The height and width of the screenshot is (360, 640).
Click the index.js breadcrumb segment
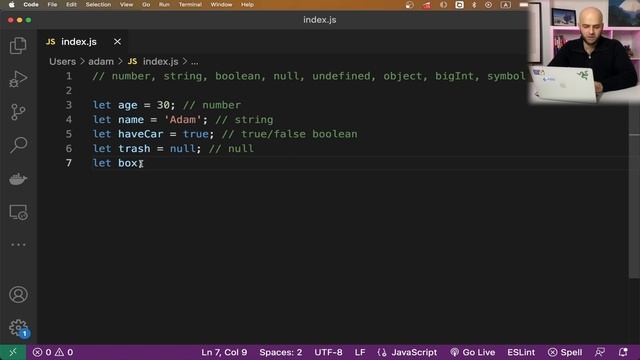(153, 62)
